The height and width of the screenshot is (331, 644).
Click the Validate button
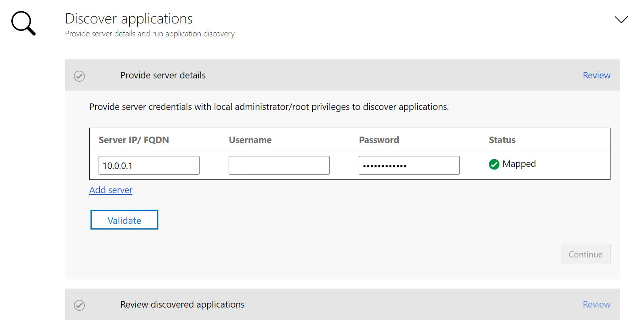(x=124, y=220)
